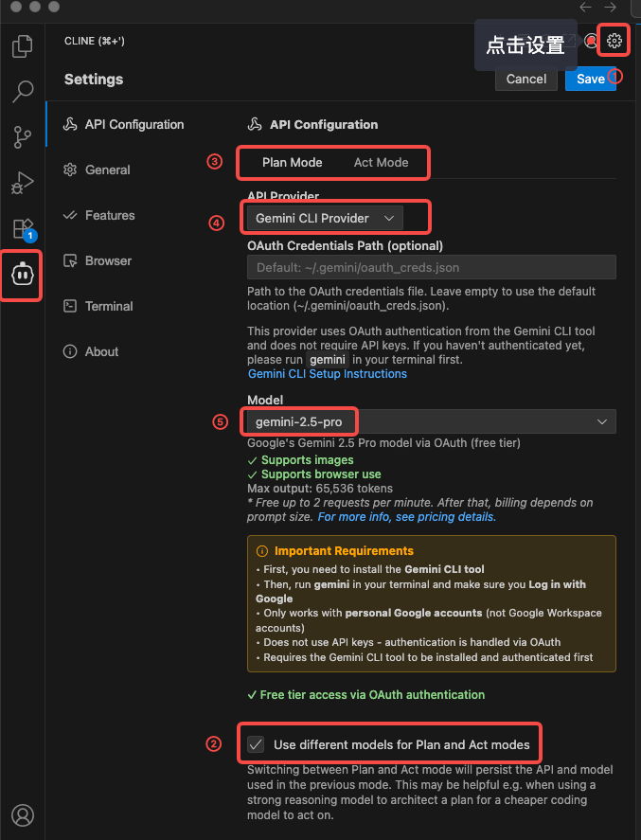Viewport: 641px width, 840px height.
Task: Click the settings gear icon in Cline header
Action: click(614, 41)
